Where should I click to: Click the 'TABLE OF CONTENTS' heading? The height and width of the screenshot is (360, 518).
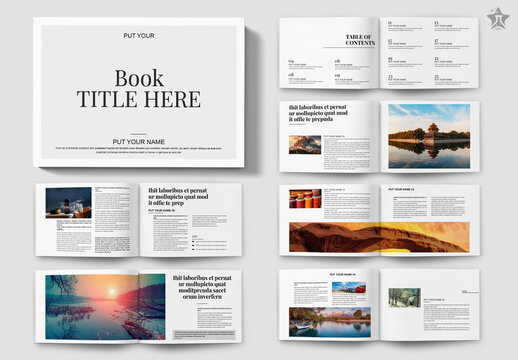(360, 40)
